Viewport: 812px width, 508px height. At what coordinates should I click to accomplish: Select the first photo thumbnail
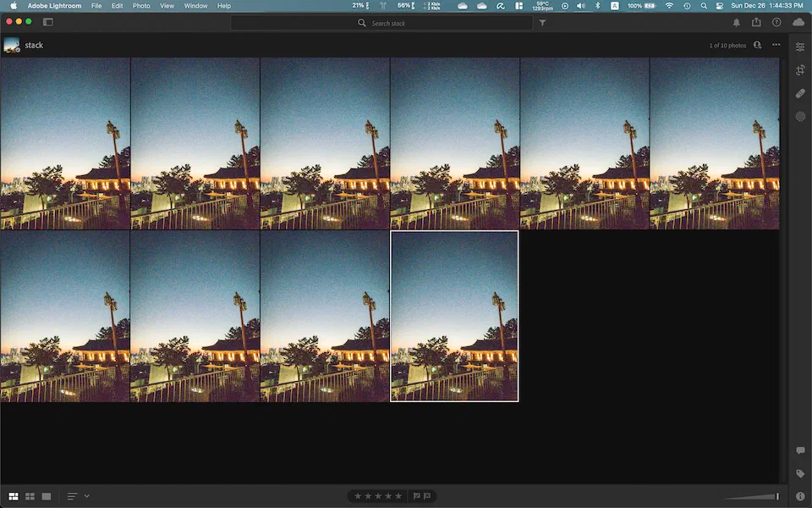[65, 144]
